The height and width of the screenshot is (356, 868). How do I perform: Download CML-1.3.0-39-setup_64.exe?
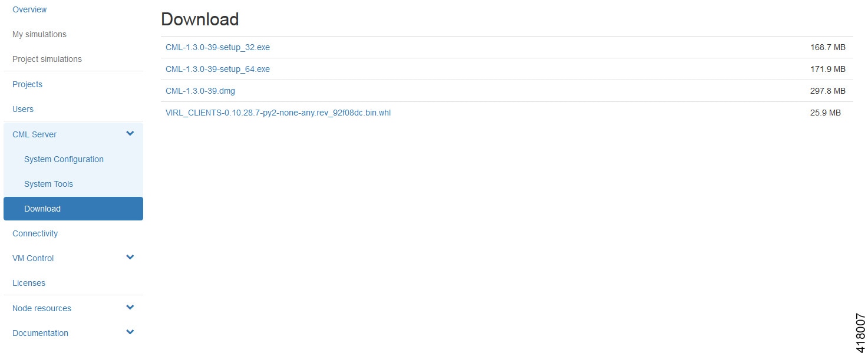[217, 69]
